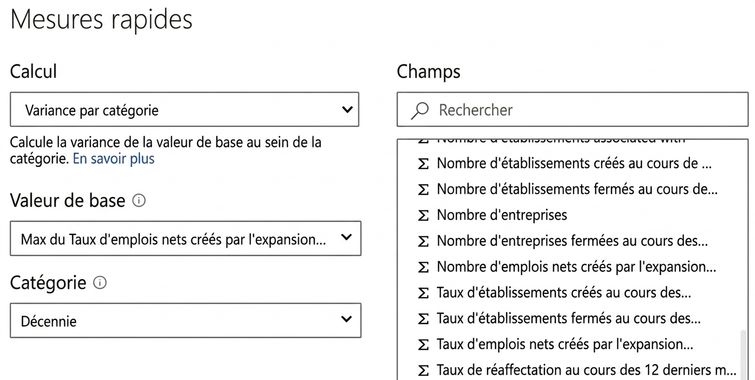Screen dimensions: 755x380
Task: Click sigma icon of Nombre d'établissements créés field
Action: [423, 164]
